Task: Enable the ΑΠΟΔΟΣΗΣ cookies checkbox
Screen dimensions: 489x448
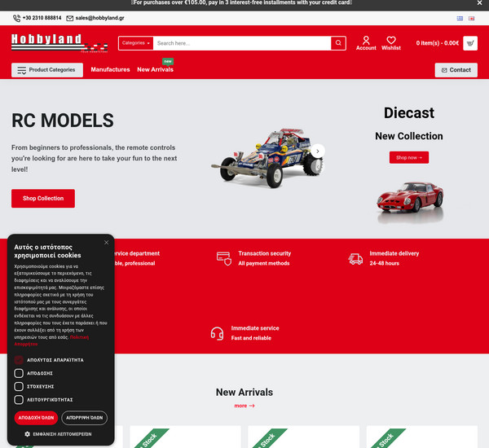Action: (x=19, y=373)
